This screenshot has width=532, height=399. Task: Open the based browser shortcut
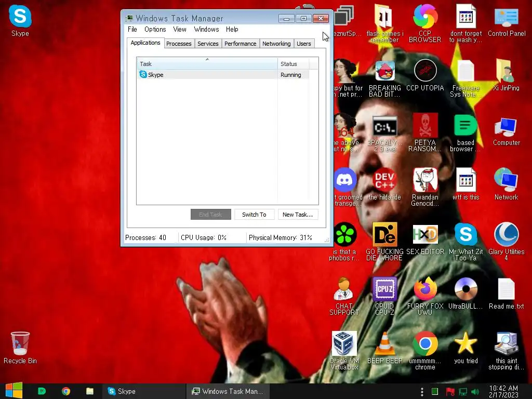coord(465,132)
